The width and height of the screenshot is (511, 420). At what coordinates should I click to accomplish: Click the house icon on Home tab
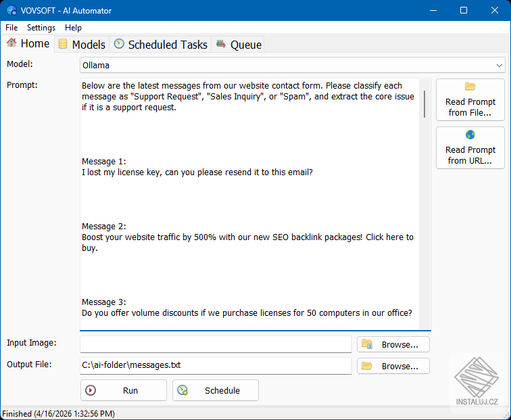[11, 43]
